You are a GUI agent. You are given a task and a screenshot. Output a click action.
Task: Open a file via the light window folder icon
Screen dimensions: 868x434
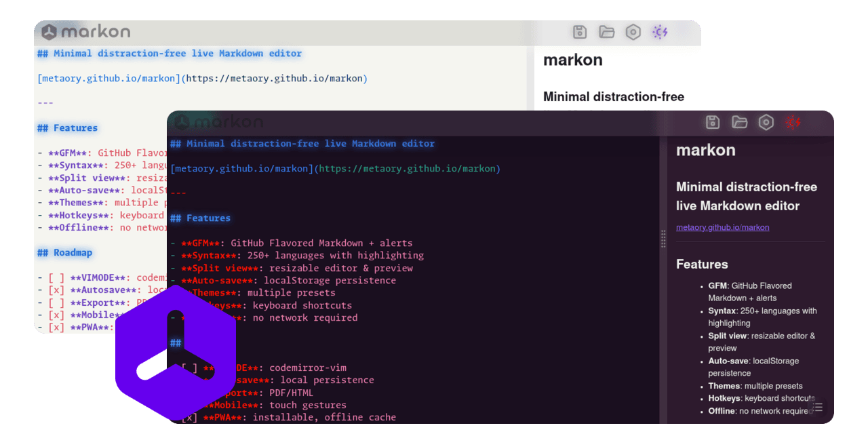point(606,32)
